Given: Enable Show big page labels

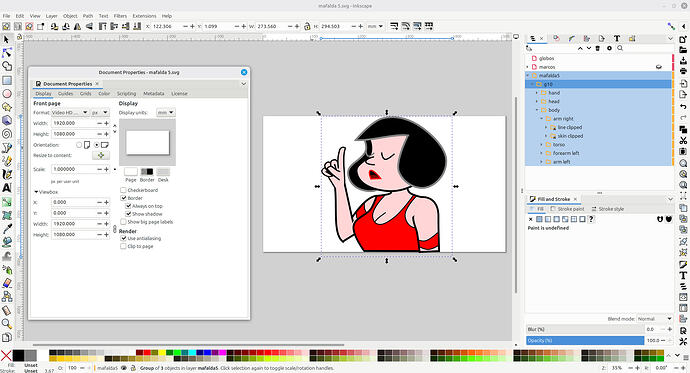Looking at the screenshot, I should [x=123, y=222].
